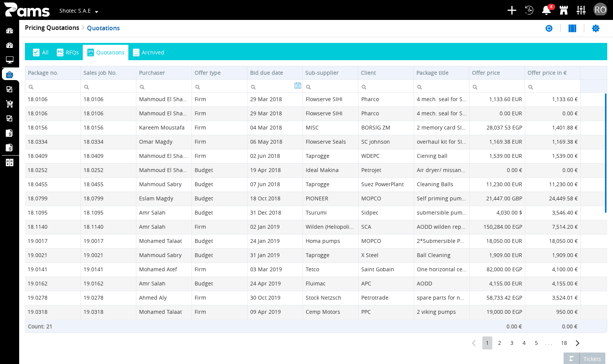The image size is (613, 364).
Task: Click the Ideal Makina sub-supplier cell
Action: click(x=330, y=170)
